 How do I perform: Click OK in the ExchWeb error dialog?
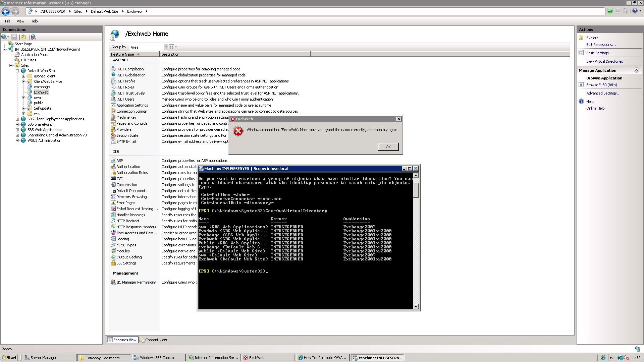pos(388,147)
